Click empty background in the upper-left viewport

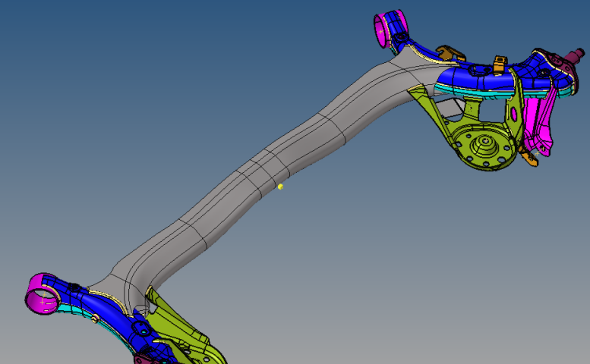(x=114, y=76)
